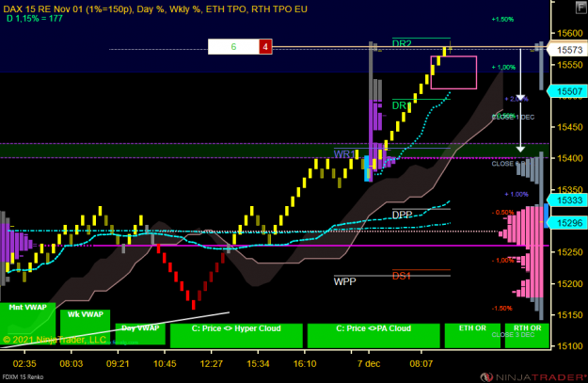
Task: Click the 15600 price axis label
Action: (x=570, y=33)
